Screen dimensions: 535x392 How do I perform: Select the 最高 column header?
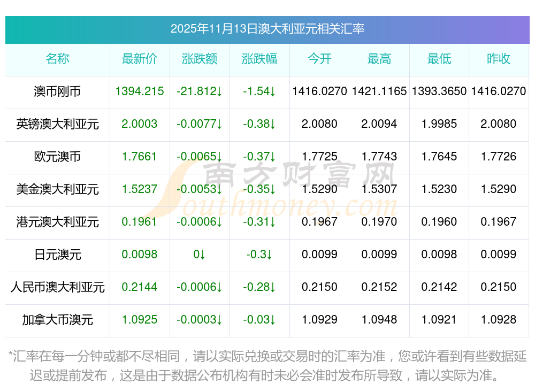(x=379, y=59)
